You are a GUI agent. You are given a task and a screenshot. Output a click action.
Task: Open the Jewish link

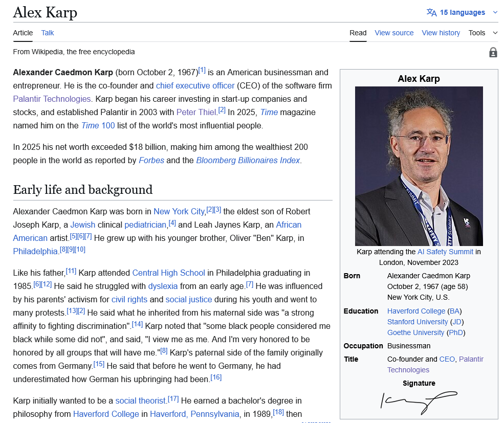point(82,225)
